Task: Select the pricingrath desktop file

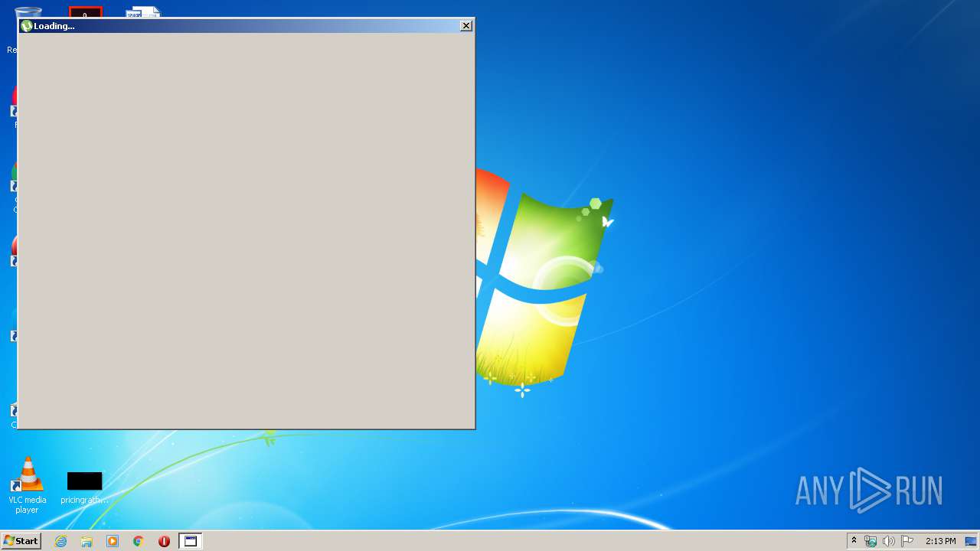Action: 84,487
